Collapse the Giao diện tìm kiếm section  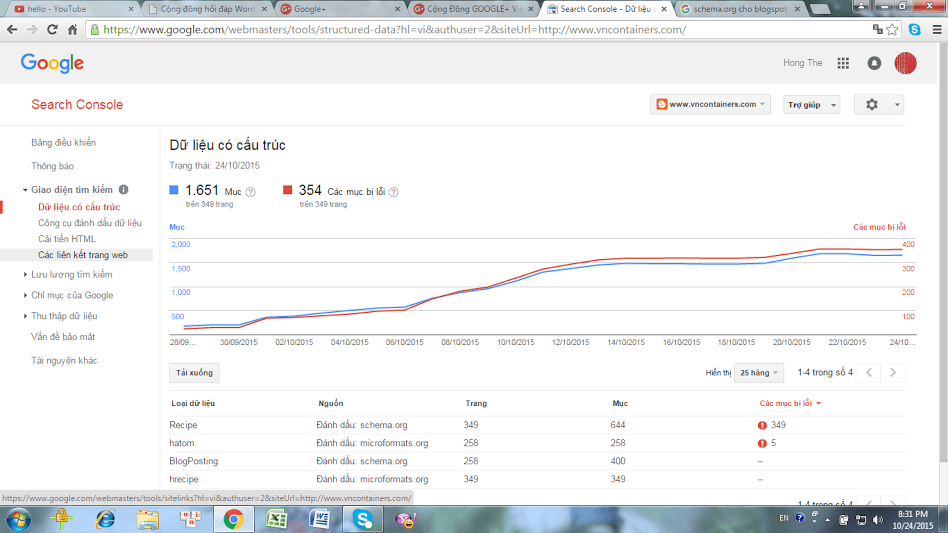coord(25,190)
